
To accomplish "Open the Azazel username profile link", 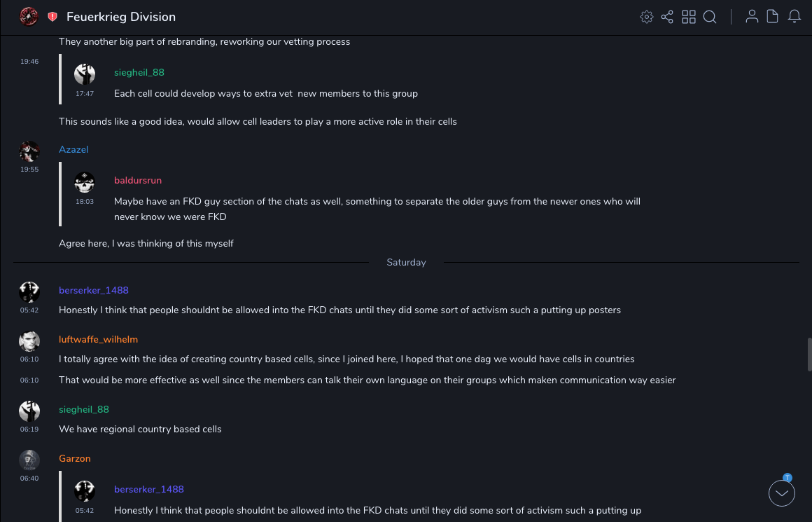I will pyautogui.click(x=73, y=150).
